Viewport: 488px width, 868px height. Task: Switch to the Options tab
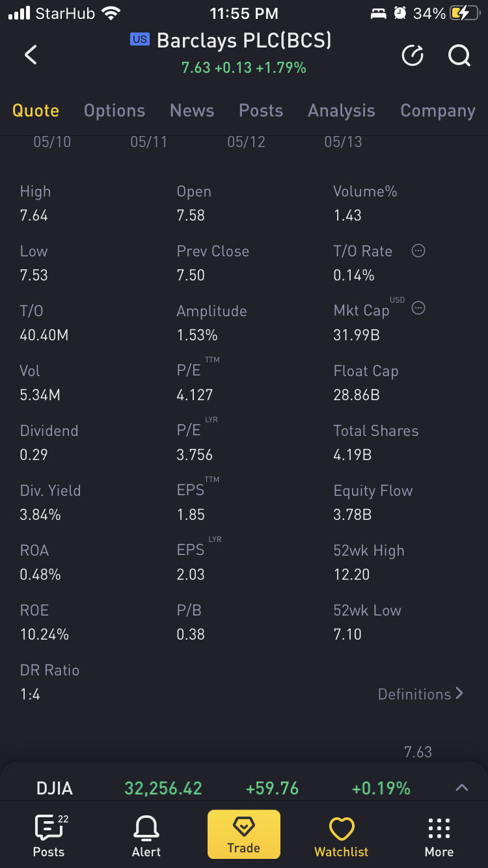115,111
